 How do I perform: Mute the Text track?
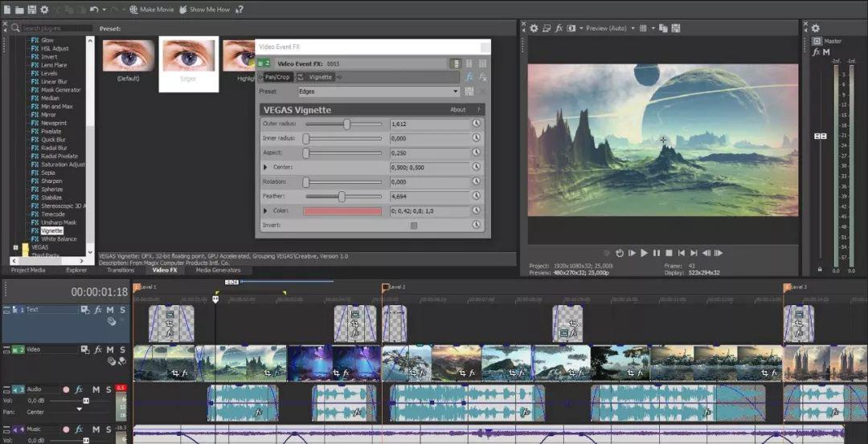(110, 310)
